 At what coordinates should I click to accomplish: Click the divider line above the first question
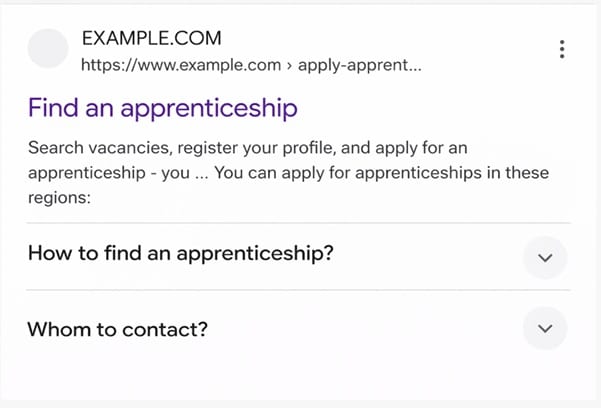coord(298,222)
